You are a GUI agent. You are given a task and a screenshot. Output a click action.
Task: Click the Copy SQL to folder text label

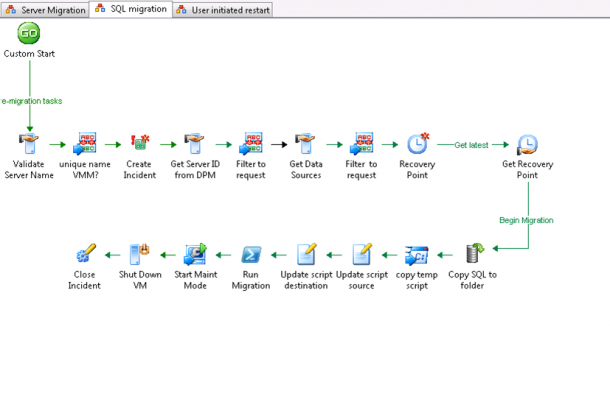click(x=472, y=280)
